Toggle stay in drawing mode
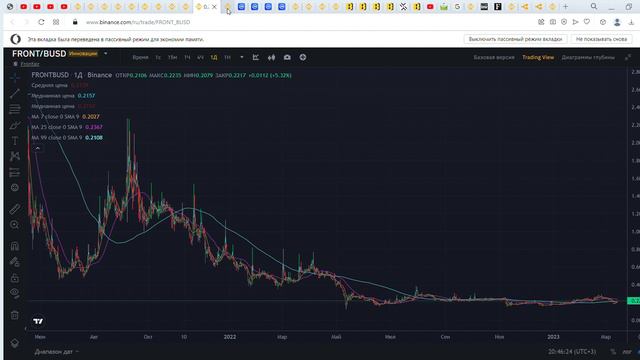Viewport: 640px width, 360px height. [x=15, y=262]
